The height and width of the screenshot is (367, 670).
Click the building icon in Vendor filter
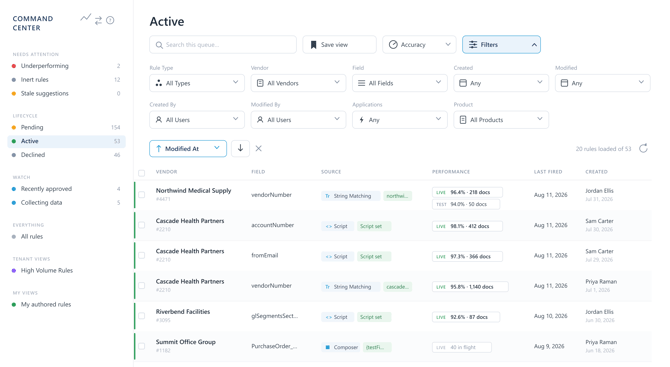[260, 83]
